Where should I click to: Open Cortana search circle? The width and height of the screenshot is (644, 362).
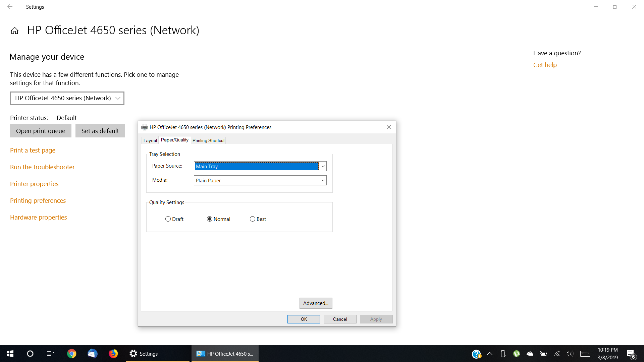pyautogui.click(x=30, y=354)
